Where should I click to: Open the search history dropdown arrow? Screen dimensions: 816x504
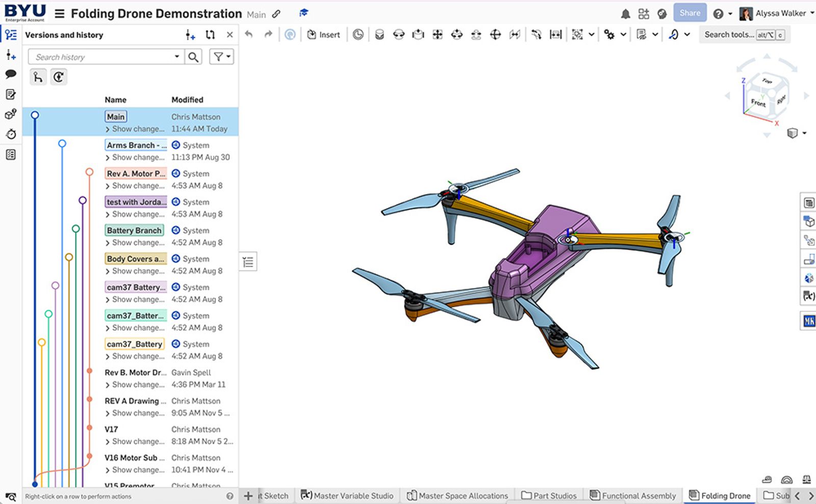coord(176,57)
